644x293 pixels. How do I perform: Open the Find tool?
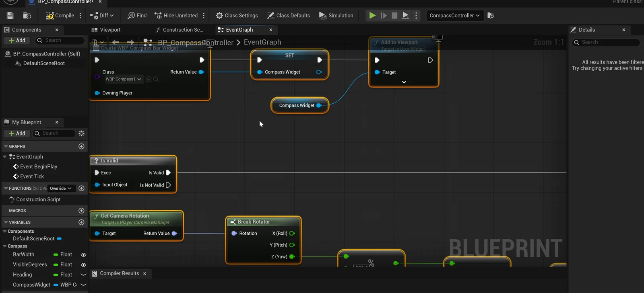click(137, 16)
